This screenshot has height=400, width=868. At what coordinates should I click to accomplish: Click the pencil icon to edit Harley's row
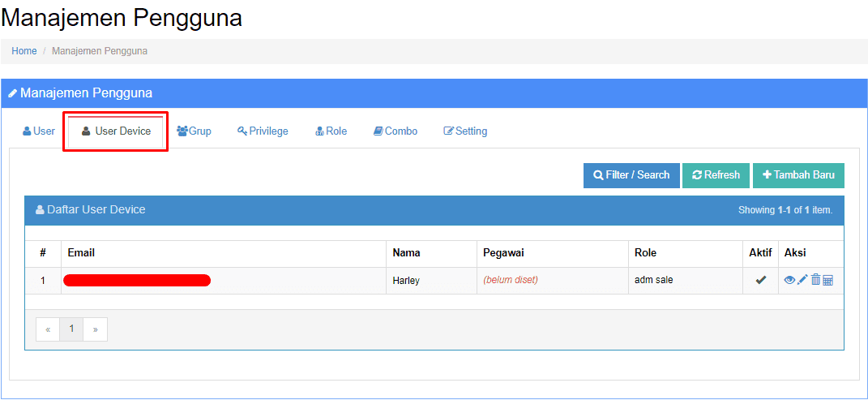click(802, 280)
